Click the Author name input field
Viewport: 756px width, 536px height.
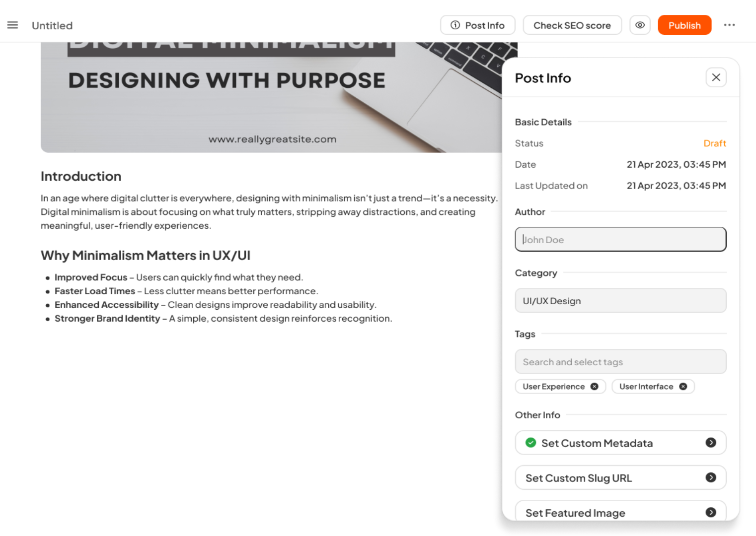(x=620, y=240)
